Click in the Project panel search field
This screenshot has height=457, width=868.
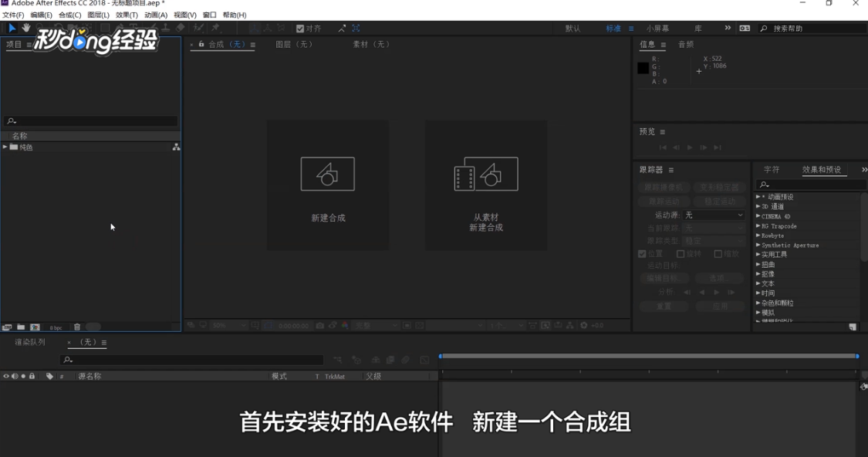(91, 120)
